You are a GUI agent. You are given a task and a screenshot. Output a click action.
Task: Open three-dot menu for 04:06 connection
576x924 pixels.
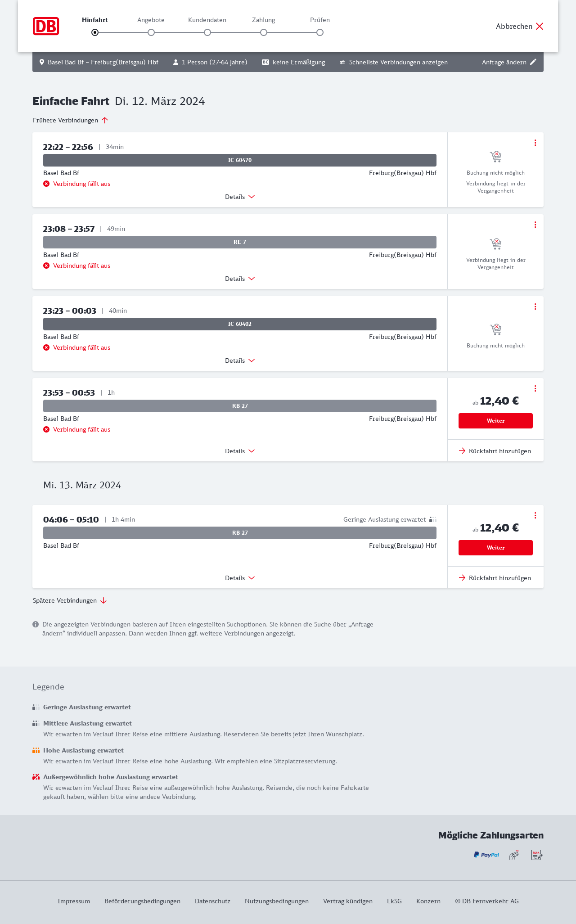tap(535, 515)
